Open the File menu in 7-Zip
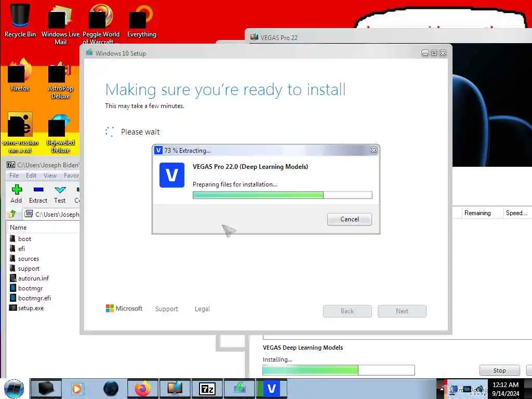The image size is (532, 399). (14, 176)
